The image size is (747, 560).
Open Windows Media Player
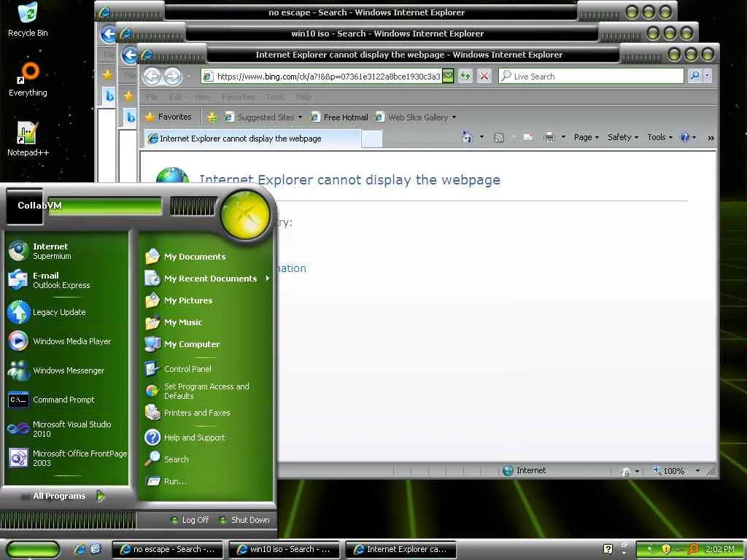click(66, 341)
